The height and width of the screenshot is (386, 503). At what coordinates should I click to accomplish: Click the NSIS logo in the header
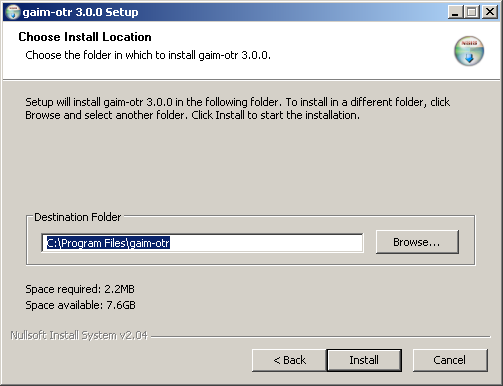pyautogui.click(x=469, y=51)
